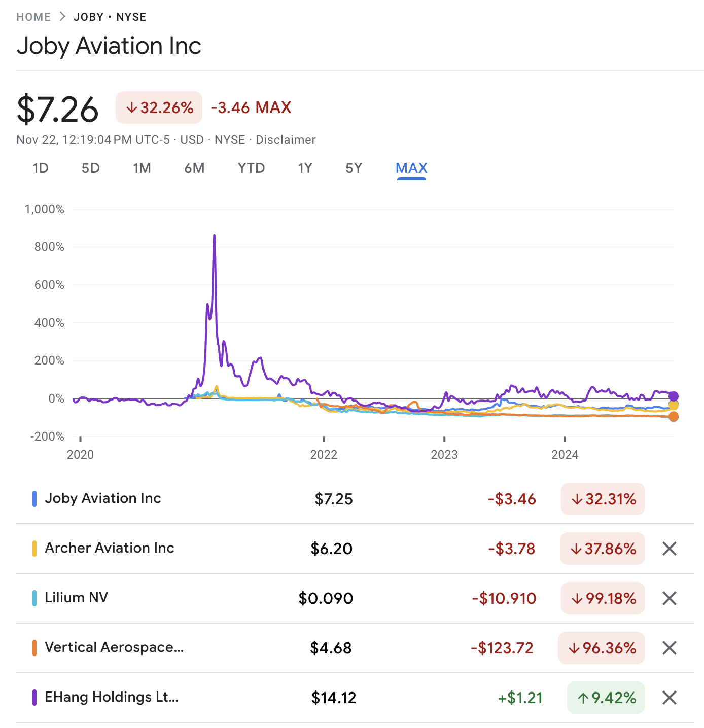The height and width of the screenshot is (728, 704).
Task: Click the purple EHang Holdings color swatch
Action: tap(34, 698)
